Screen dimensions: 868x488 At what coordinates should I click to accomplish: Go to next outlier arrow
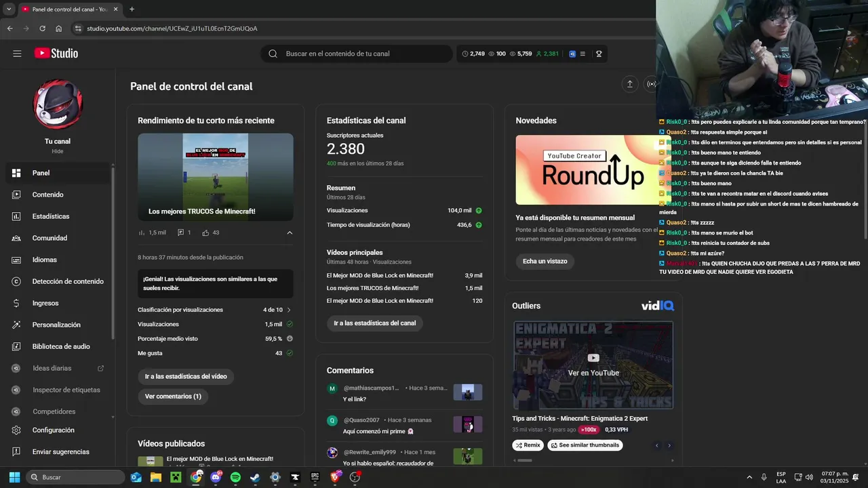pos(669,445)
